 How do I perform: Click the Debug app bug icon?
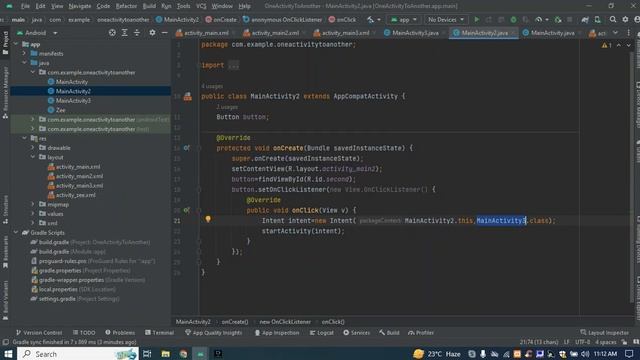[513, 20]
